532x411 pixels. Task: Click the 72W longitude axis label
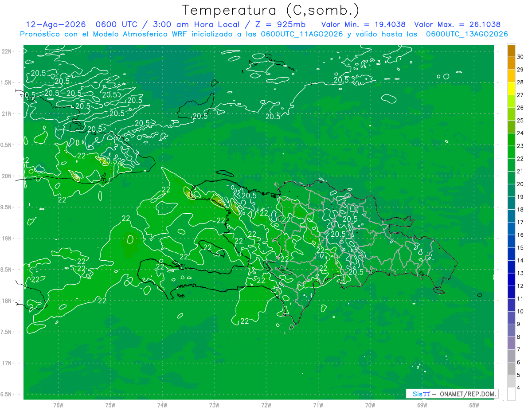click(266, 405)
